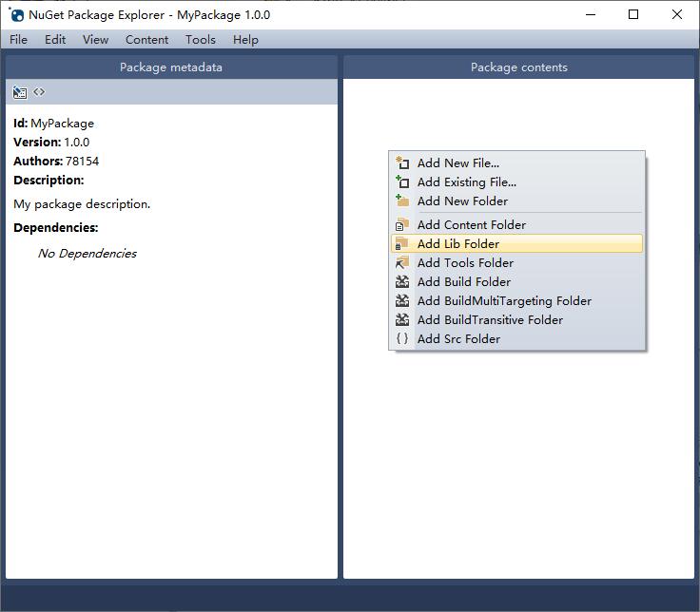Select Add Build Folder menu entry
Viewport: 700px width, 612px height.
(517, 282)
